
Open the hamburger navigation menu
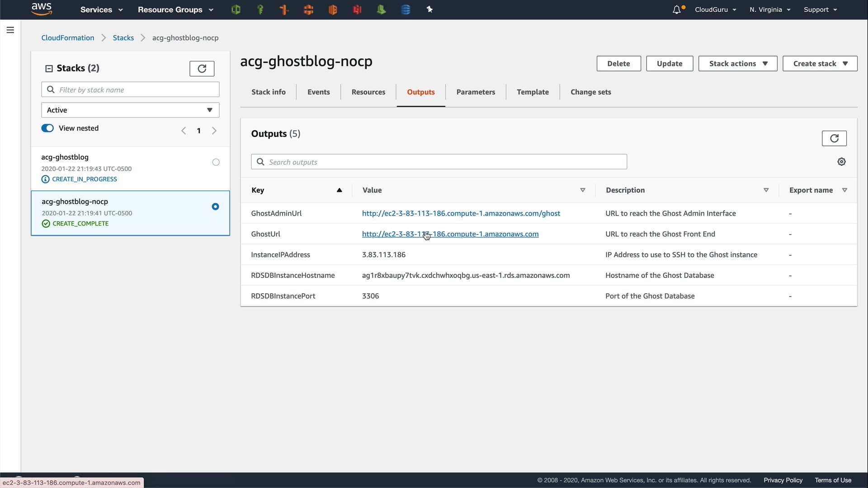[x=10, y=30]
